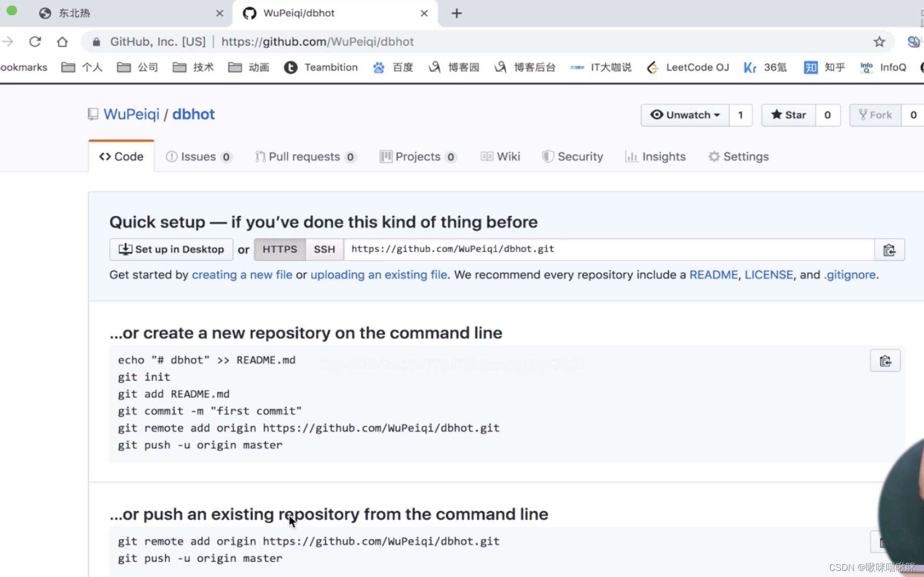The image size is (924, 577).
Task: Click the Quick setup heading text
Action: click(324, 222)
